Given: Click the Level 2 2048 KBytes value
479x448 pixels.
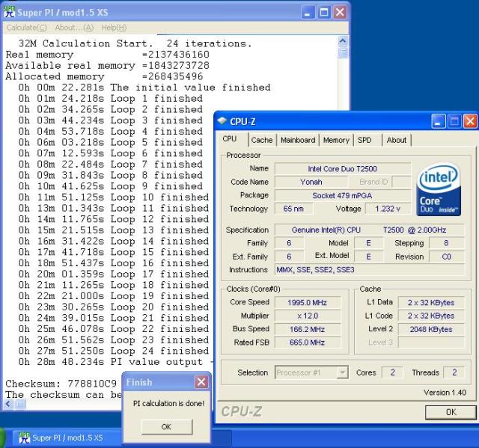Looking at the screenshot, I should point(431,329).
